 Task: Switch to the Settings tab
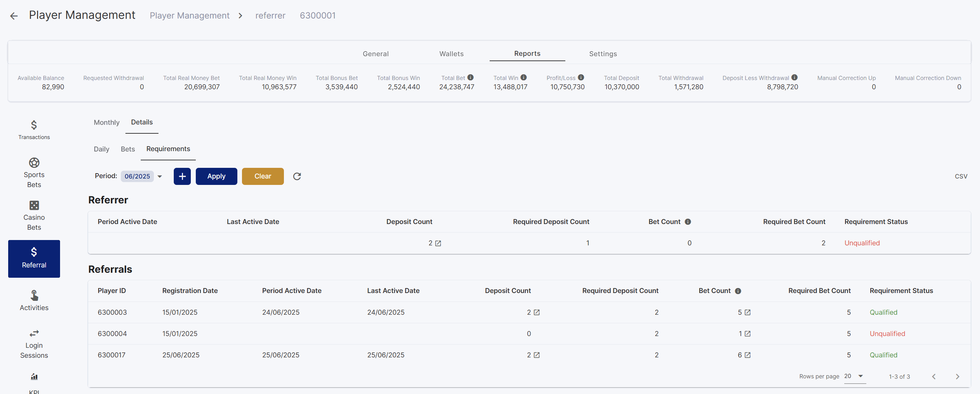603,54
